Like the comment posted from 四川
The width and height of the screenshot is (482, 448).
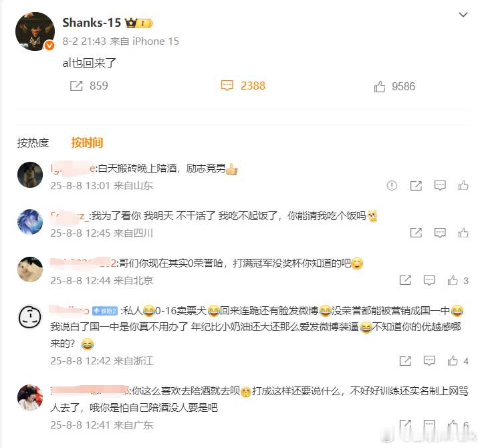point(463,233)
